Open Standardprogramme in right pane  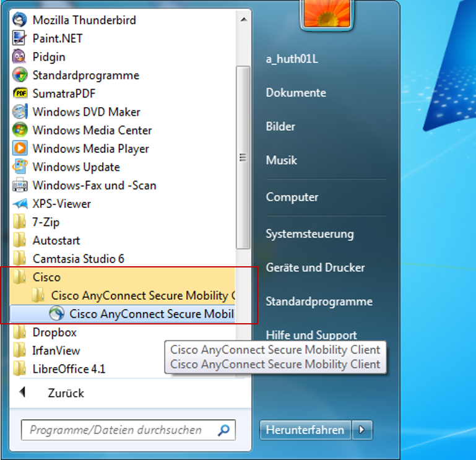[x=319, y=302]
